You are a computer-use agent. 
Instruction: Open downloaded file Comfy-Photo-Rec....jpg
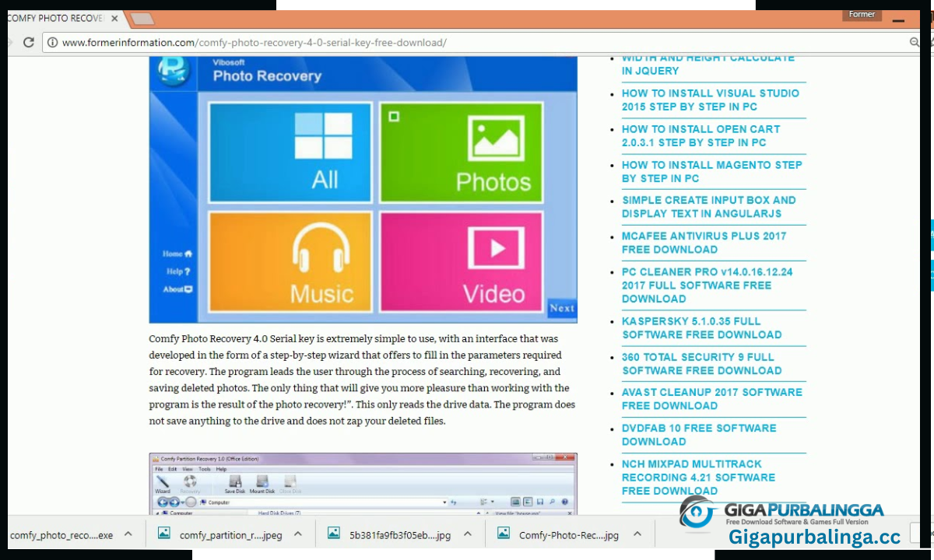click(568, 535)
